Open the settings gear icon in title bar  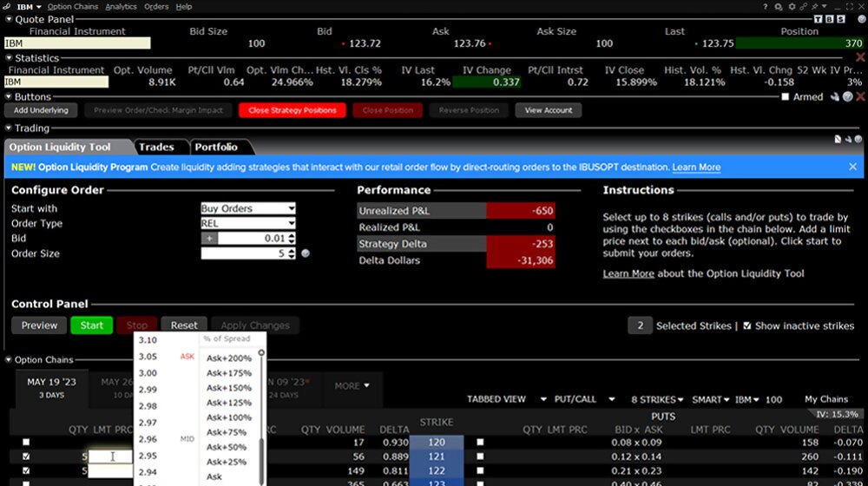pyautogui.click(x=792, y=7)
